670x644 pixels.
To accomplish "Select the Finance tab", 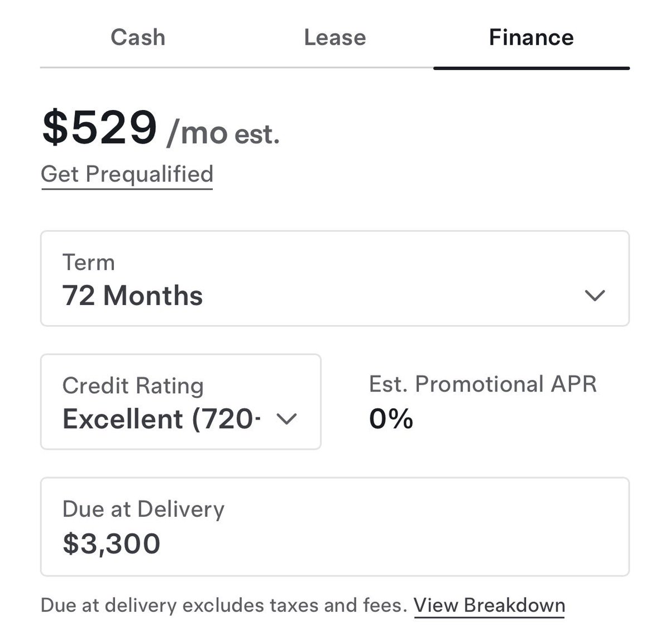I will (x=531, y=37).
